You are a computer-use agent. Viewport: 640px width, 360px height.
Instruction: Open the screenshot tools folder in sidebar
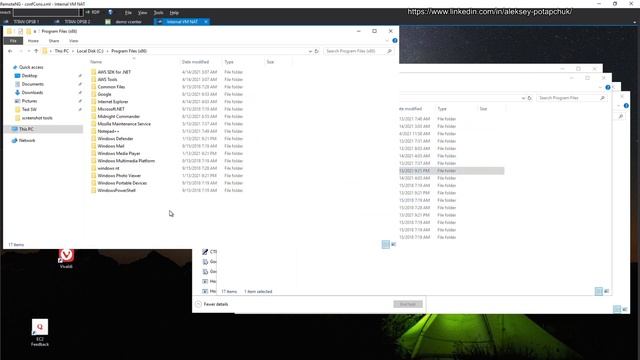point(37,118)
